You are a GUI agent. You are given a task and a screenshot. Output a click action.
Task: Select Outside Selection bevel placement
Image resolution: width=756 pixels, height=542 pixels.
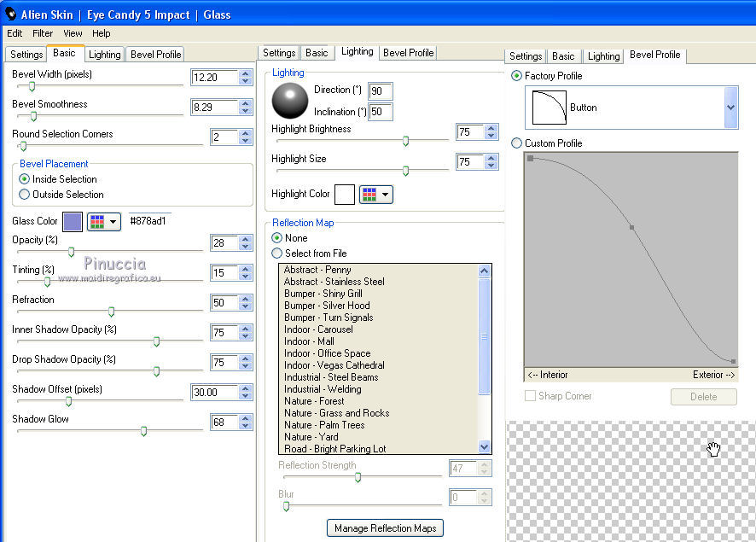pyautogui.click(x=25, y=195)
